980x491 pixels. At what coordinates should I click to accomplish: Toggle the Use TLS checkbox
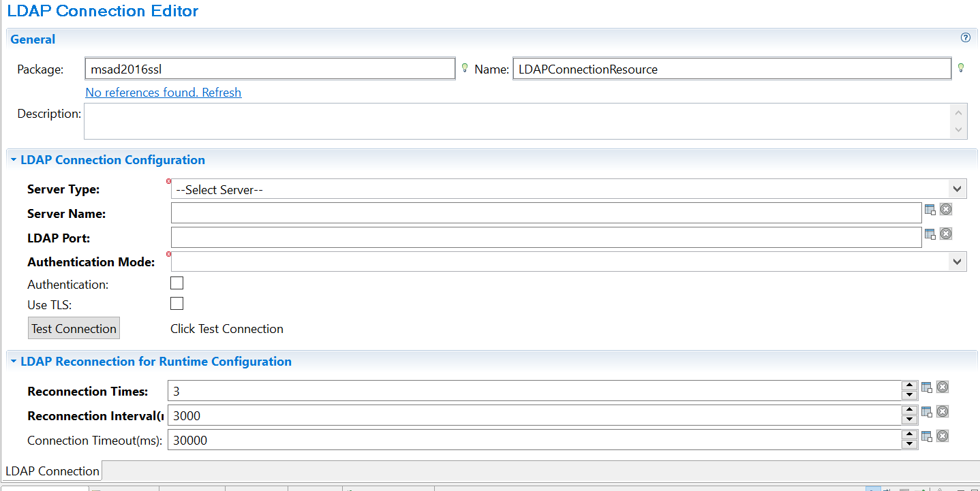point(177,304)
